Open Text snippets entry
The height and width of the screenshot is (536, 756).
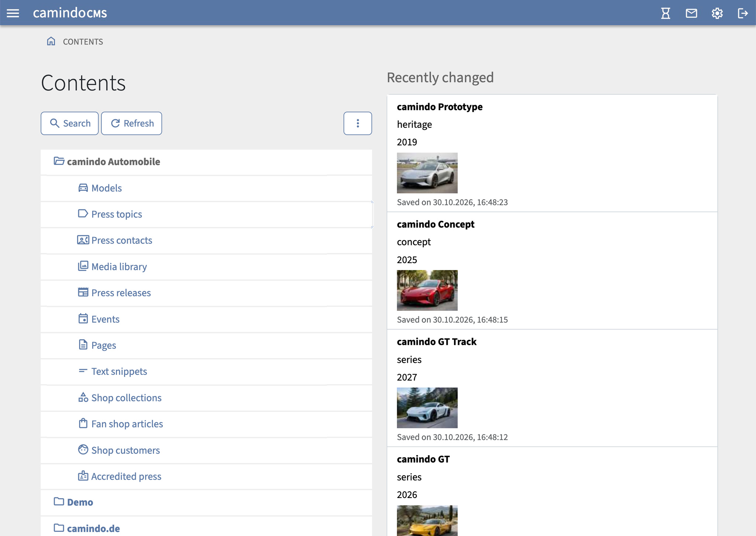point(119,371)
